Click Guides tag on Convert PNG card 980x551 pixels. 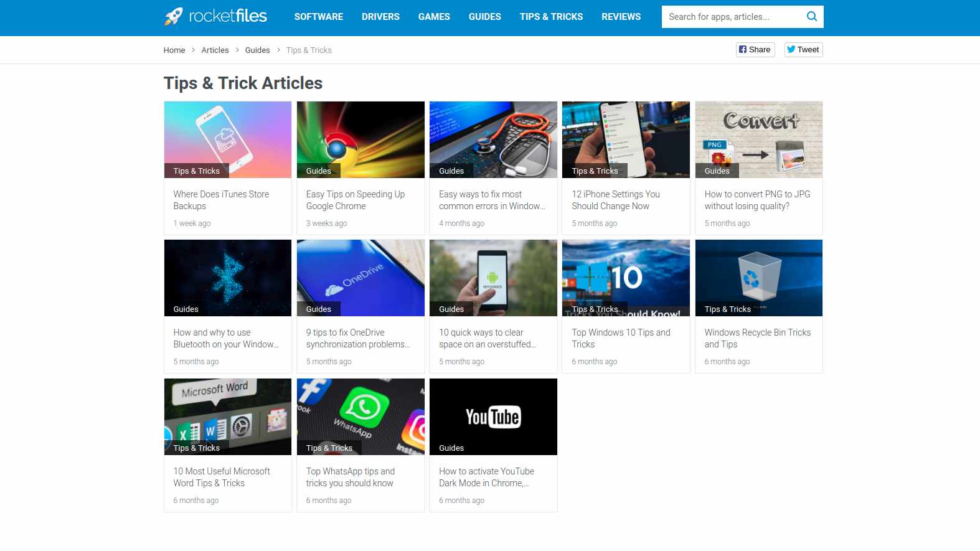click(x=717, y=171)
